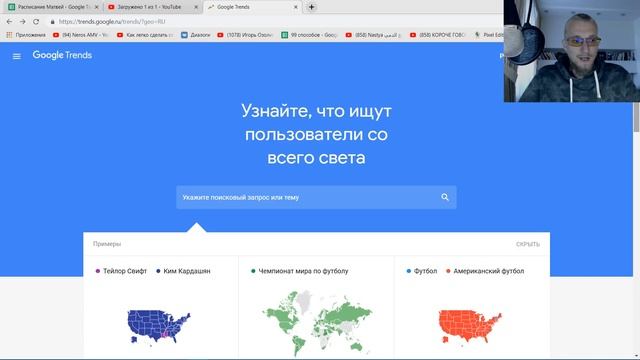Click the trends.google.ru URL in address bar
The image size is (640, 360).
(112, 22)
